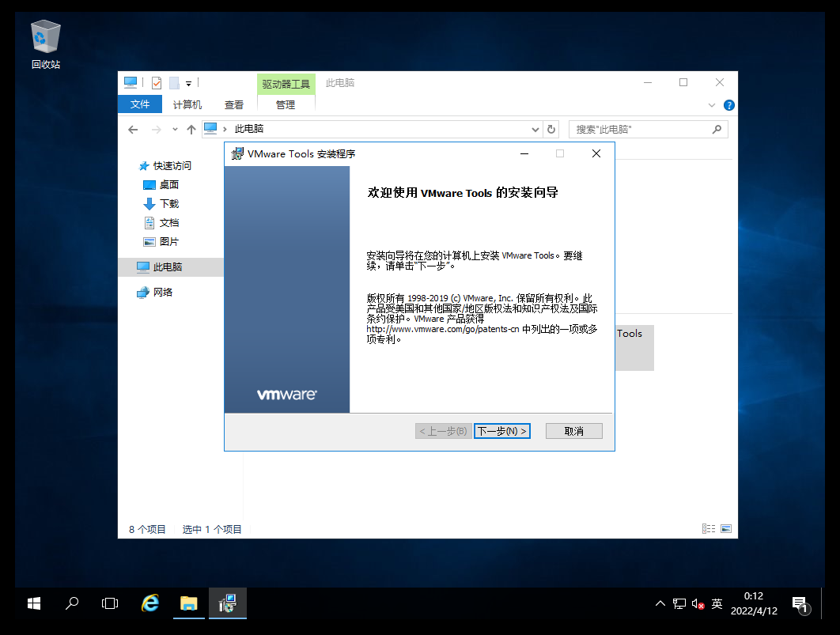The image size is (840, 635).
Task: Click the 驱动器工具 contextual tab header
Action: tap(286, 84)
